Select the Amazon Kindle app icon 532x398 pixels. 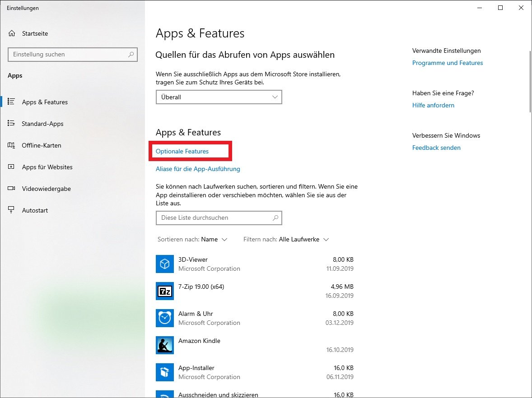(x=165, y=345)
